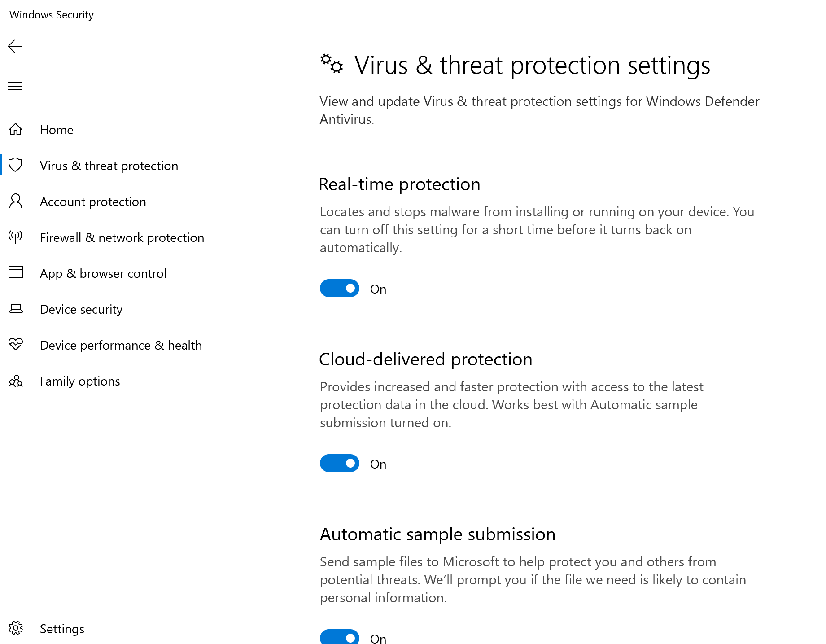The image size is (826, 644).
Task: Click the Device security laptop icon
Action: point(16,309)
